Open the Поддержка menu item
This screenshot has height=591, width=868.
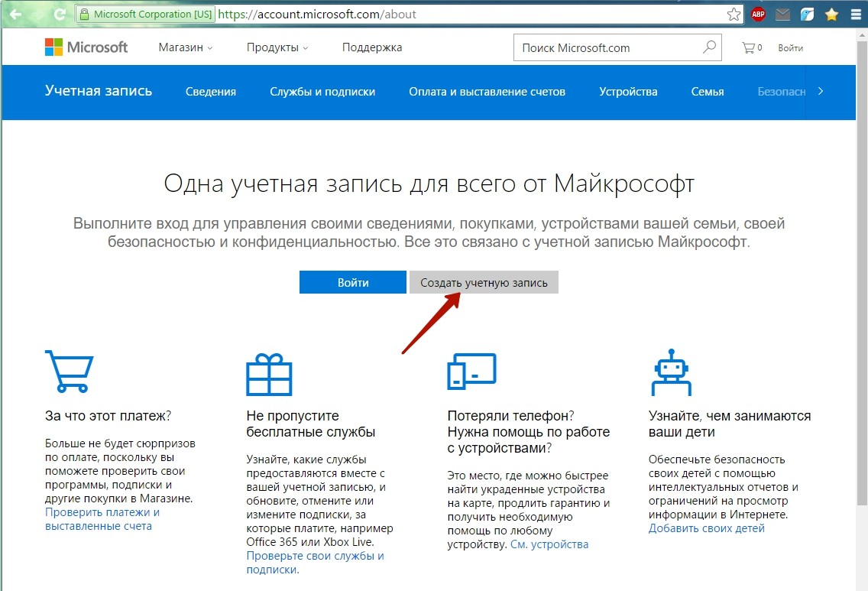[372, 47]
